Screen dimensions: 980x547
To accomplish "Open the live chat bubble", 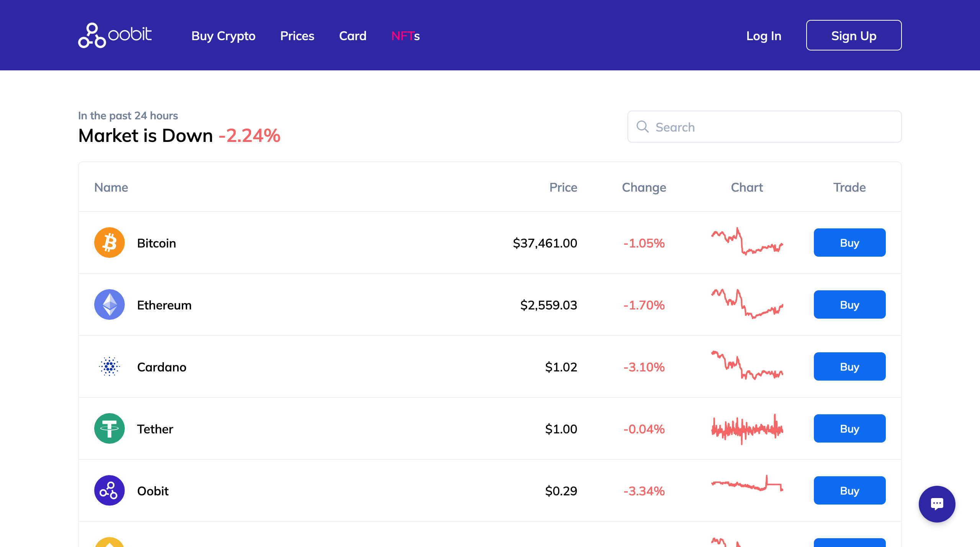I will coord(937,504).
